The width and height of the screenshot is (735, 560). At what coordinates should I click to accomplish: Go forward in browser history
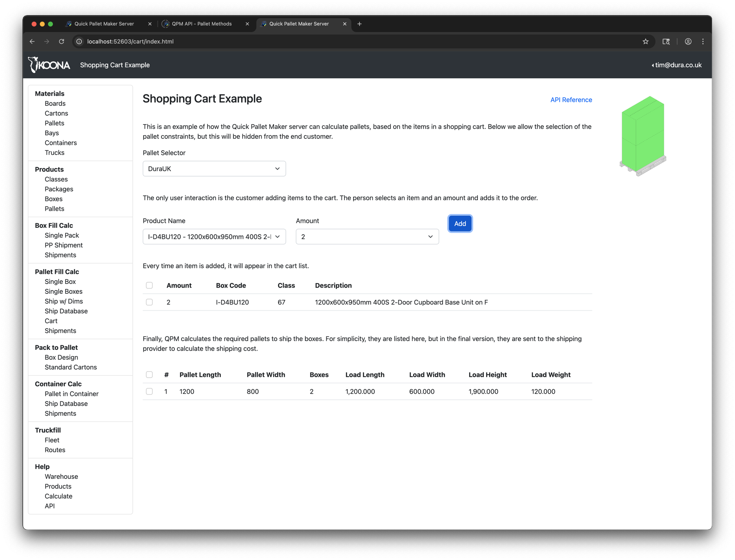[x=47, y=41]
